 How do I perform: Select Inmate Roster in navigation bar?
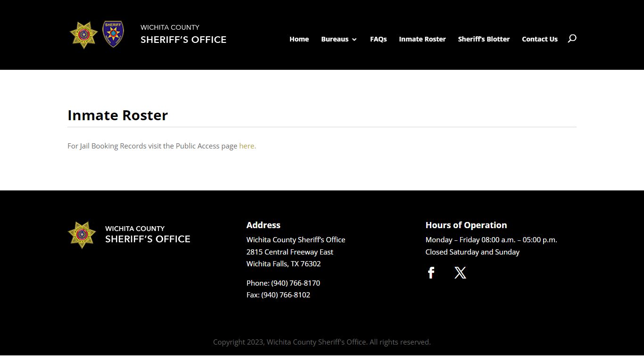point(422,39)
